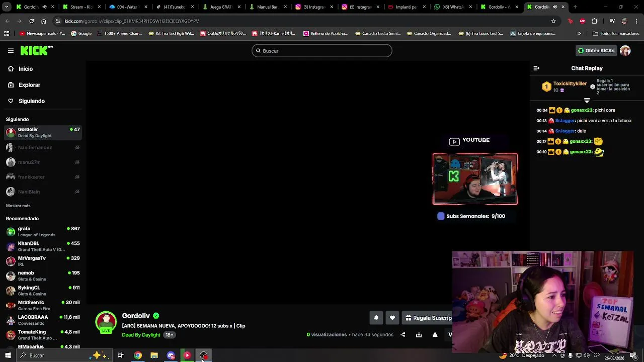Click Regala Suscripciones gift button

point(428,318)
